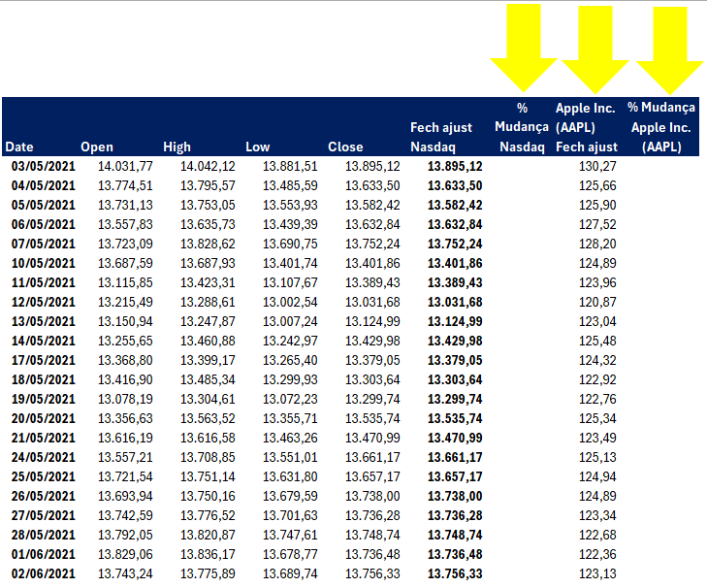Select the % Mudança Nasdaq header

tap(522, 127)
